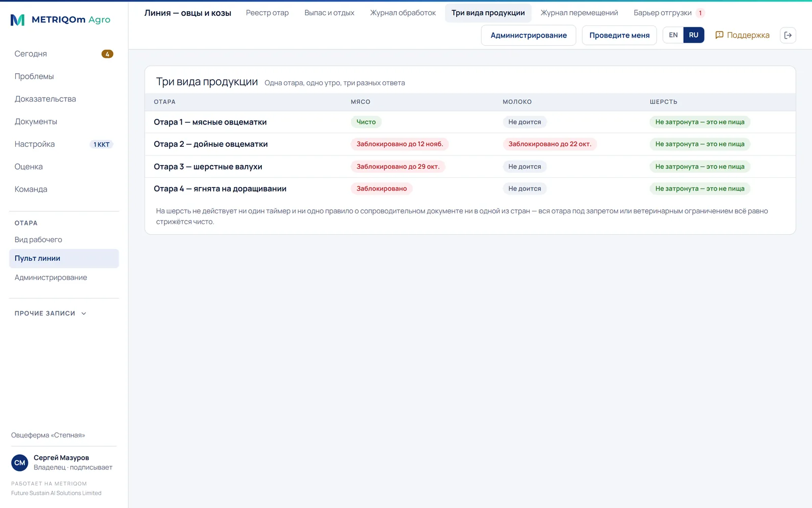Open Команда in the sidebar
This screenshot has width=812, height=508.
pos(64,189)
